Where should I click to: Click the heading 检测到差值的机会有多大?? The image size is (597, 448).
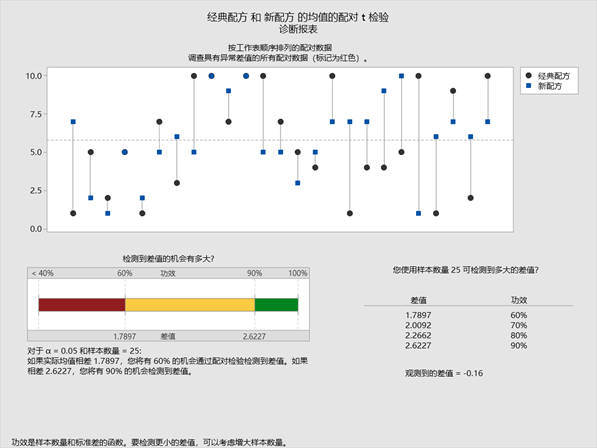click(x=168, y=259)
